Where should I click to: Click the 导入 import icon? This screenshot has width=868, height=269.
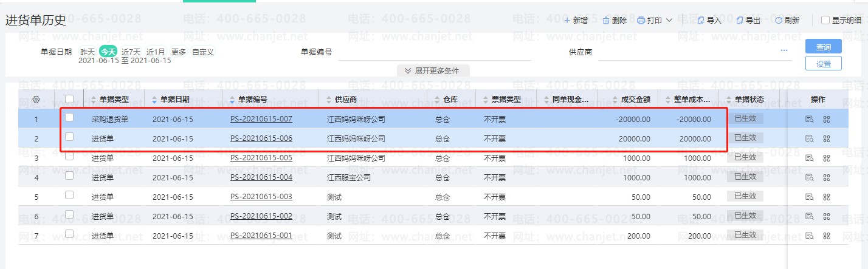coord(701,21)
